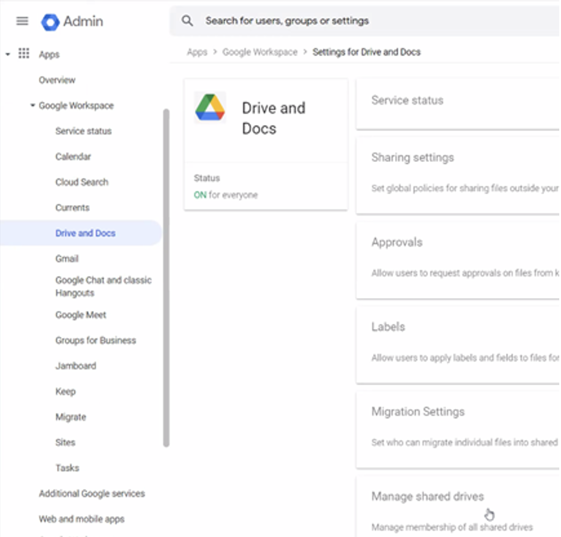
Task: Open Currents in sidebar
Action: 72,208
